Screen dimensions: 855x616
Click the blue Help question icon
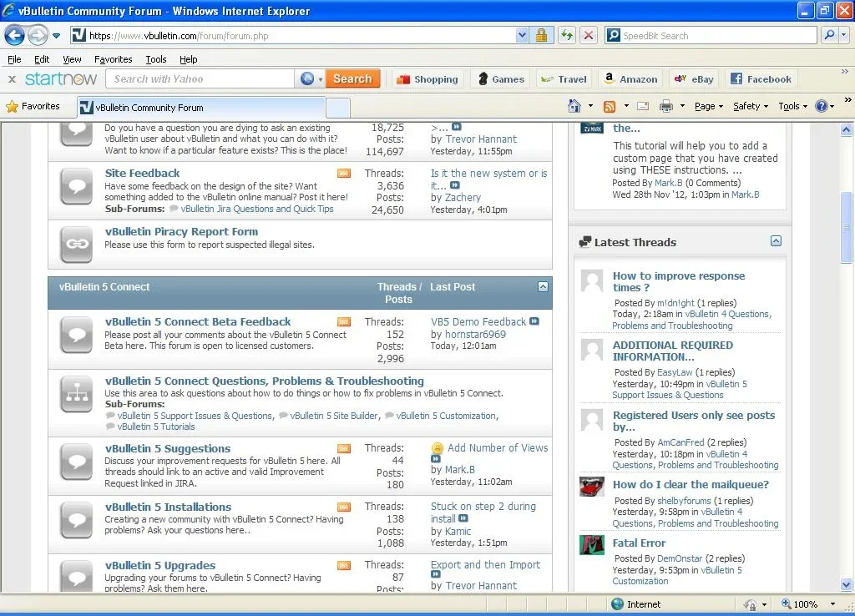point(822,106)
